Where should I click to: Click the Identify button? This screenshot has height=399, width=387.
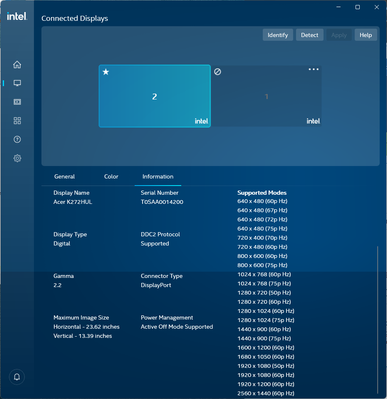point(278,35)
